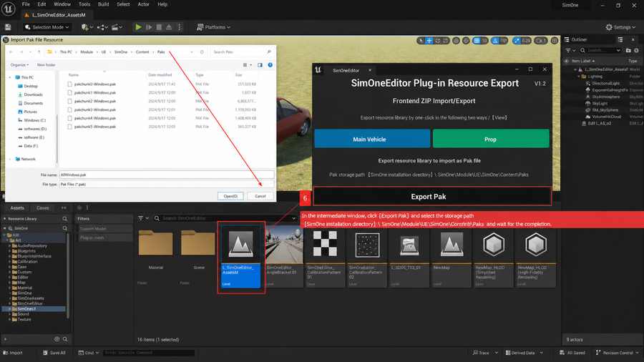Open the Tools menu
This screenshot has width=644, height=362.
84,4
